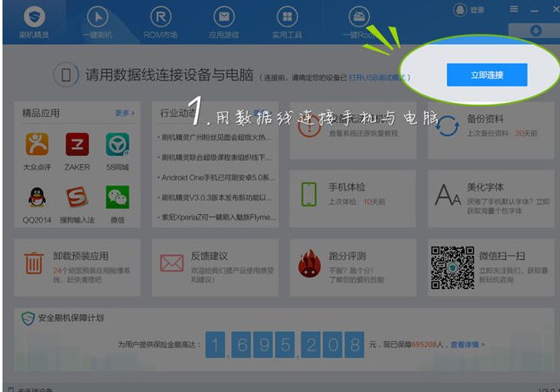Open the 58同城 app icon

(x=117, y=145)
